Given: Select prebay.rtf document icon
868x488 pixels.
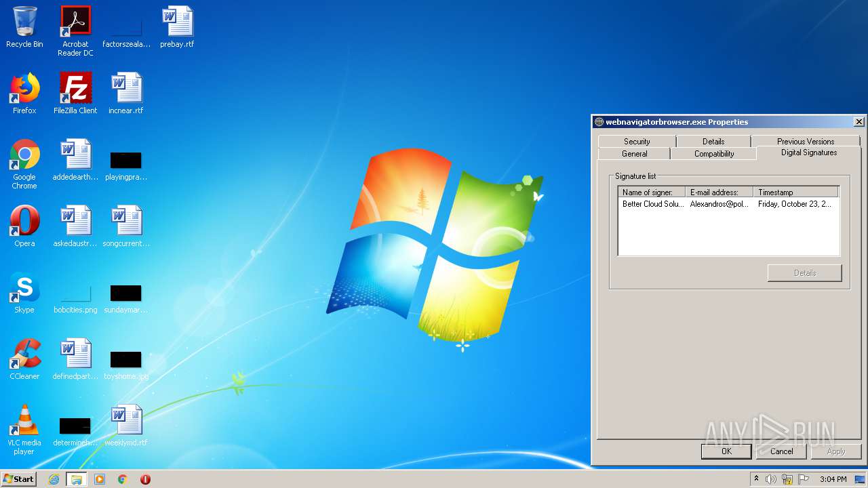Looking at the screenshot, I should pyautogui.click(x=177, y=28).
